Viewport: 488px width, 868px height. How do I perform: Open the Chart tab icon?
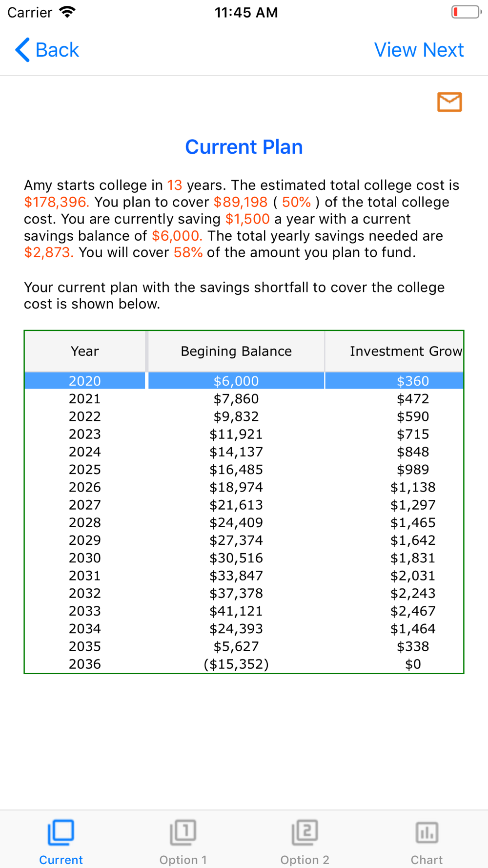click(x=427, y=832)
